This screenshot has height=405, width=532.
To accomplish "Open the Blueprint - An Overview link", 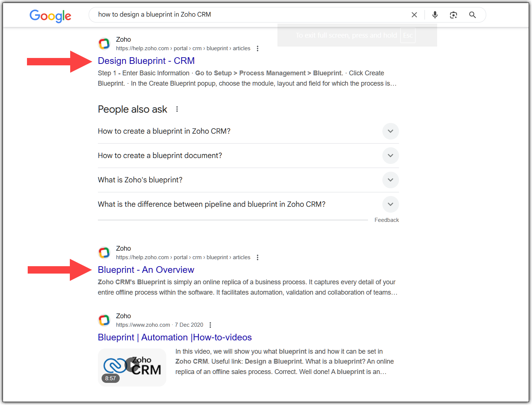I will pyautogui.click(x=146, y=270).
